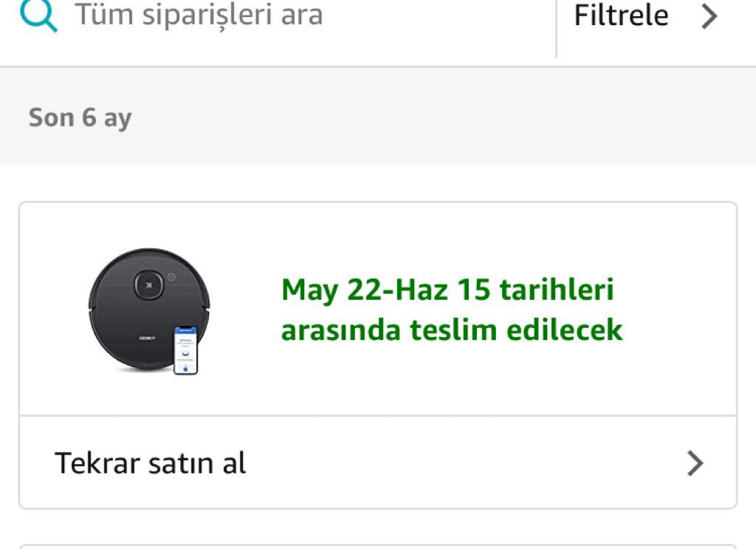Image resolution: width=756 pixels, height=549 pixels.
Task: Click the divider beside the Filtrele button
Action: point(557,29)
